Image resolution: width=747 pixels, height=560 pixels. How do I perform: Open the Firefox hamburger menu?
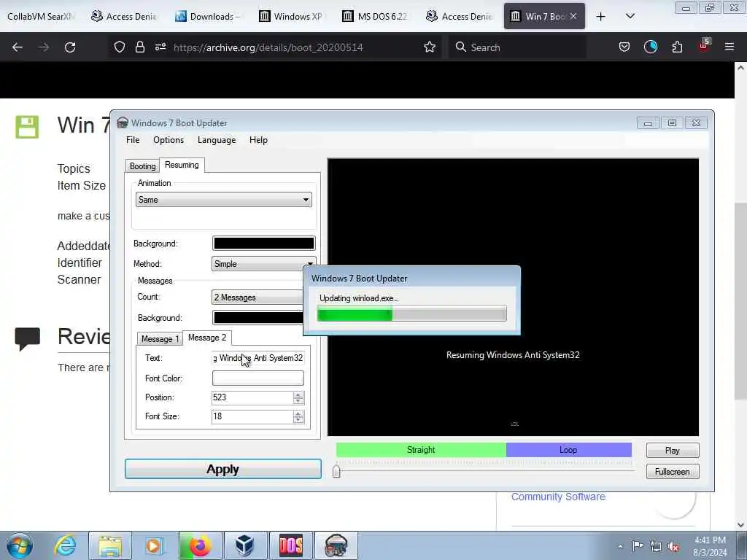[729, 47]
